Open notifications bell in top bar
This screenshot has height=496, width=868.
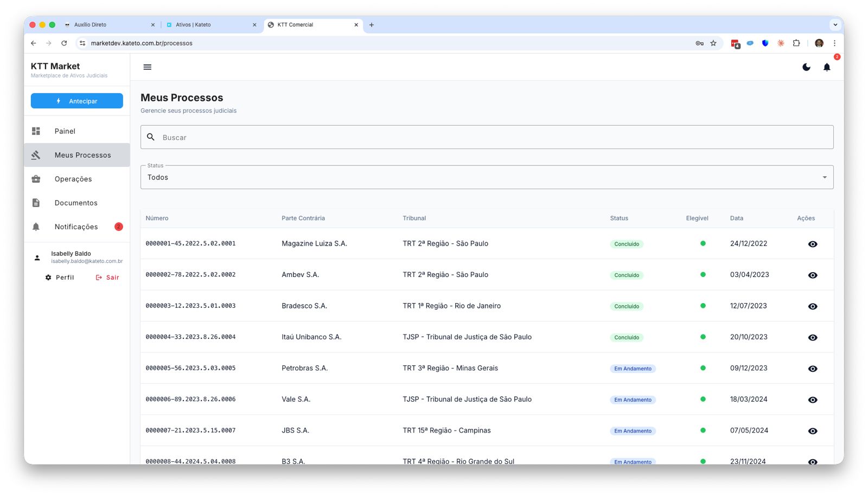coord(826,67)
